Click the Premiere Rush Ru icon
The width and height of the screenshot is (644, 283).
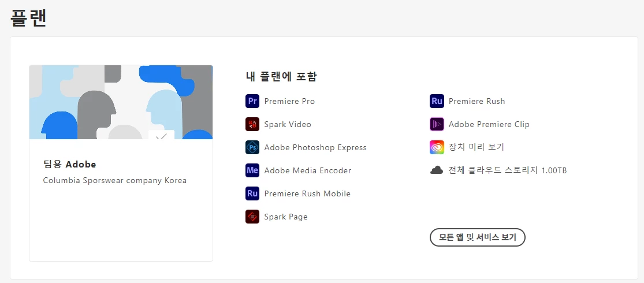pos(437,101)
